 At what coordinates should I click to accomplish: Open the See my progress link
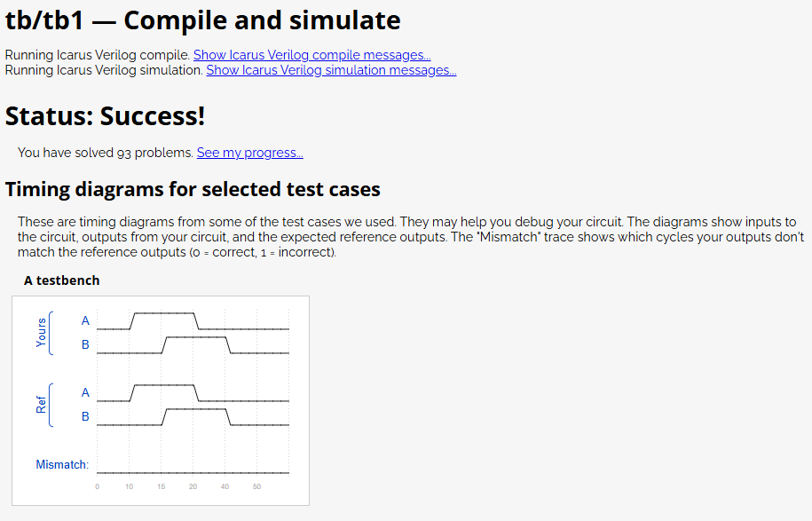pos(249,153)
